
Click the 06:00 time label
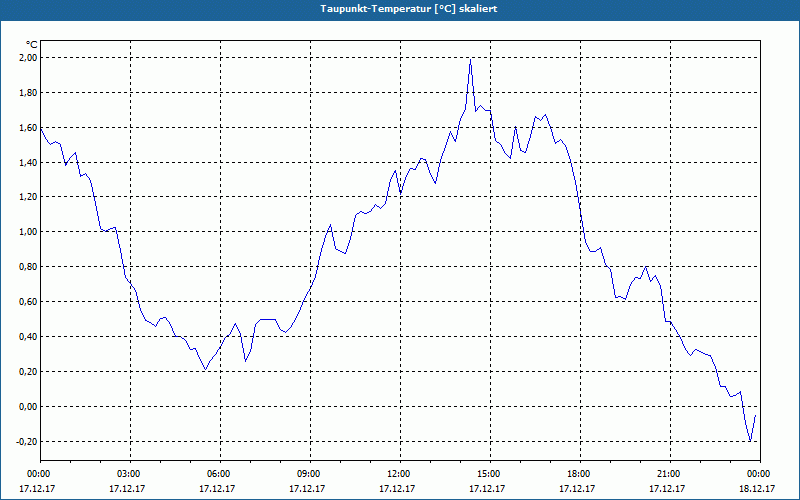tap(220, 474)
